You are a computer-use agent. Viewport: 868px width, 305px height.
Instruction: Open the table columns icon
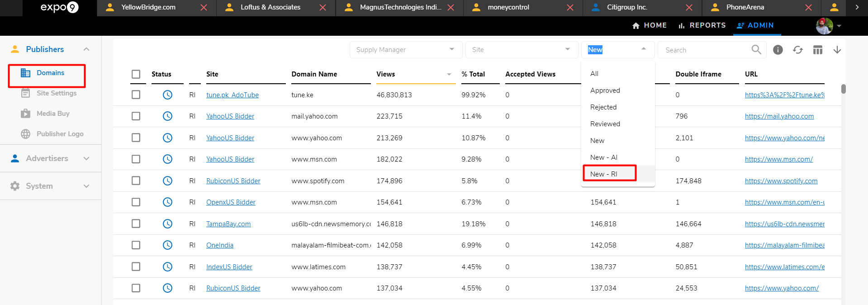[x=818, y=50]
